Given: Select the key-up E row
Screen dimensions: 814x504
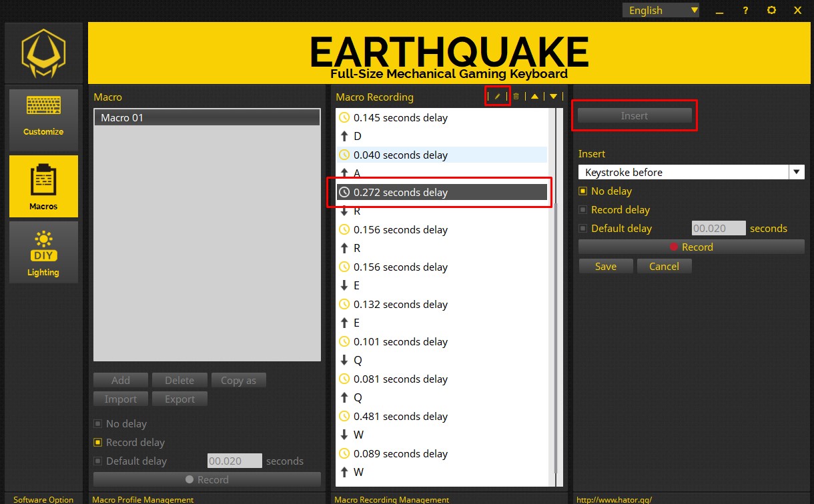Looking at the screenshot, I should [442, 323].
